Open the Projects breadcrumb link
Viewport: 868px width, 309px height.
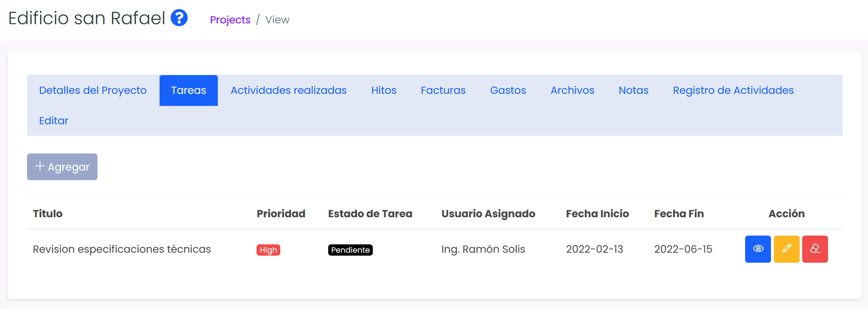[x=230, y=20]
